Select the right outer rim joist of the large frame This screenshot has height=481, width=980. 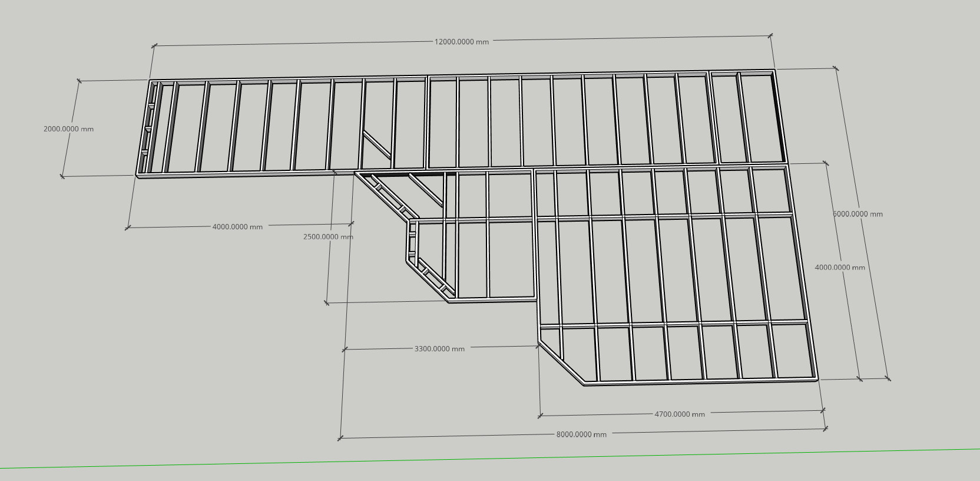pos(801,271)
